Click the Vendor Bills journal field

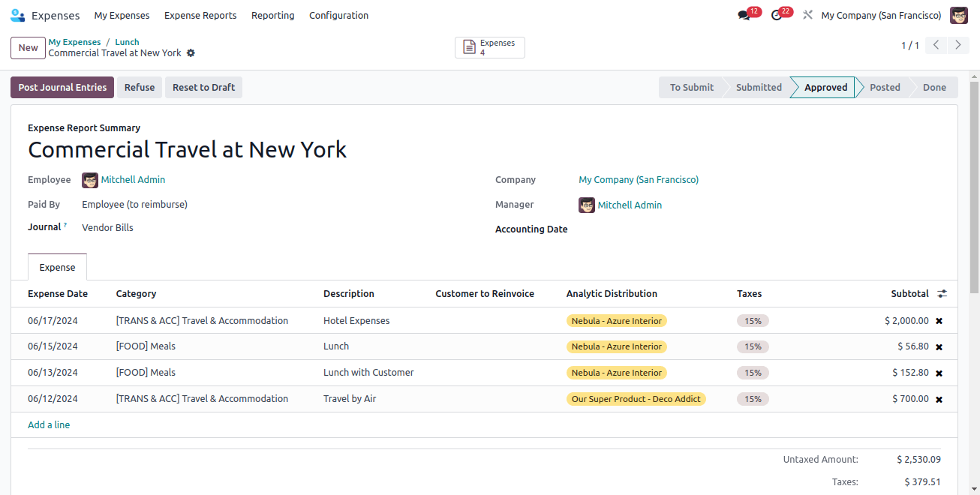[x=107, y=228]
